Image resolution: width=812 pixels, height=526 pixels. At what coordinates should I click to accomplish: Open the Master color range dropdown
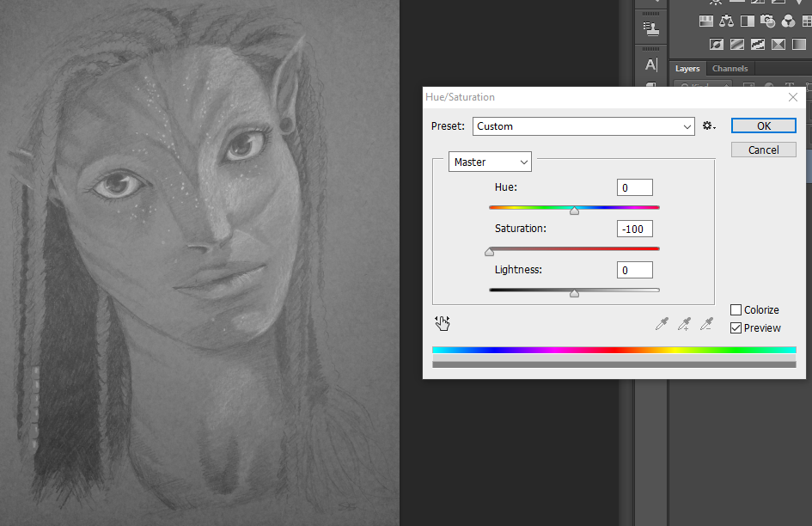tap(490, 162)
